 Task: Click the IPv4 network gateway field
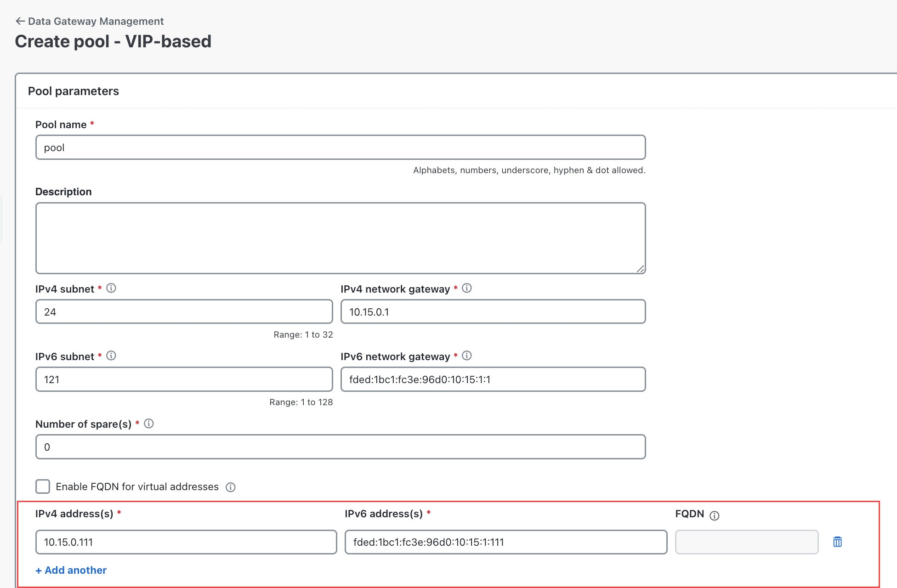[493, 311]
